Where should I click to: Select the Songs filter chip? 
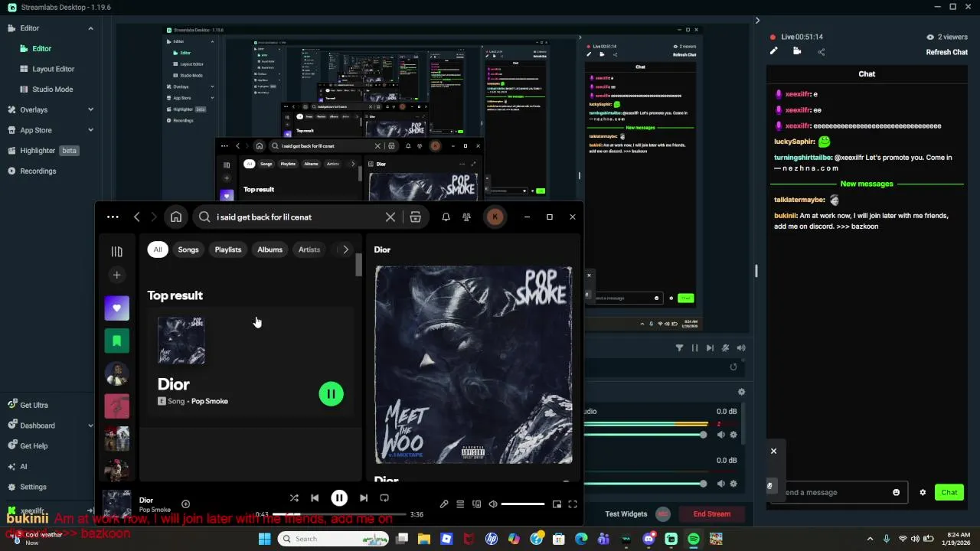pos(188,249)
